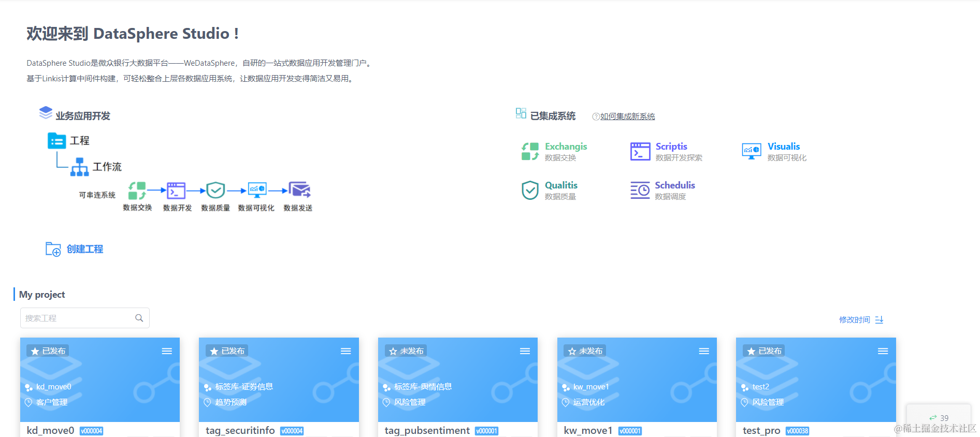Click the Qualitis shield icon
This screenshot has height=437, width=980.
pyautogui.click(x=530, y=190)
